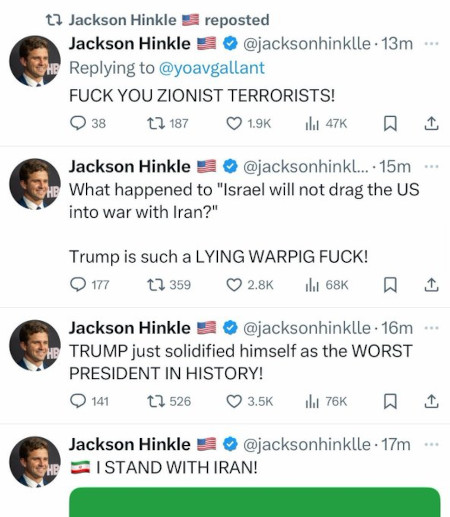Open the @yoavgallant profile link
The width and height of the screenshot is (450, 517).
click(212, 68)
